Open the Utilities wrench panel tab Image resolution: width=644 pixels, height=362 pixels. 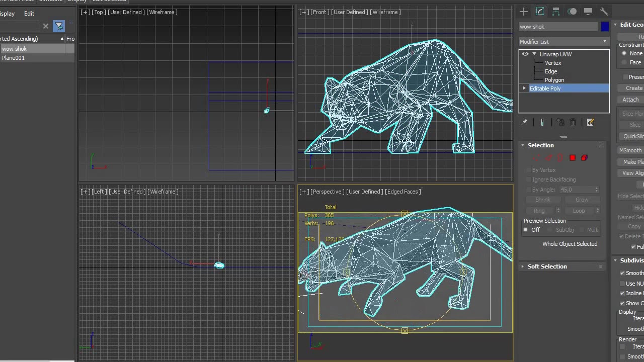(604, 12)
